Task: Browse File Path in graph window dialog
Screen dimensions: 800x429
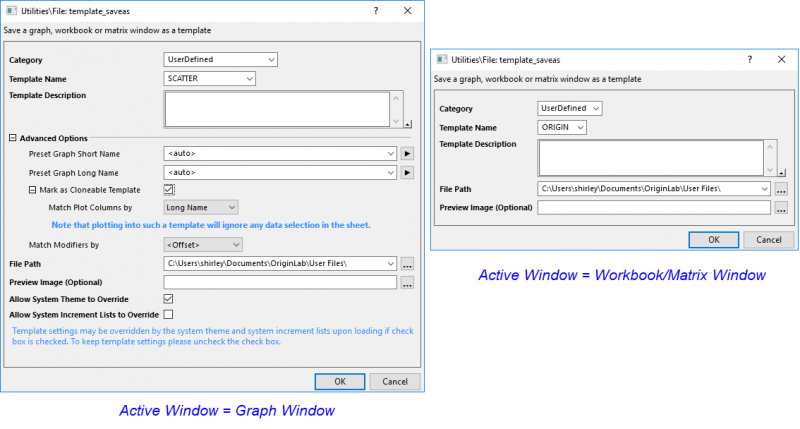Action: pos(407,264)
